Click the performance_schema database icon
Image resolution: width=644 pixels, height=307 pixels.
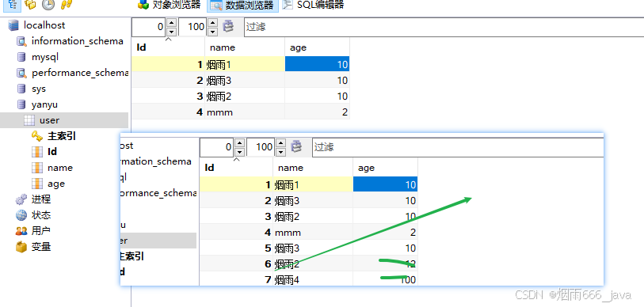click(x=21, y=73)
